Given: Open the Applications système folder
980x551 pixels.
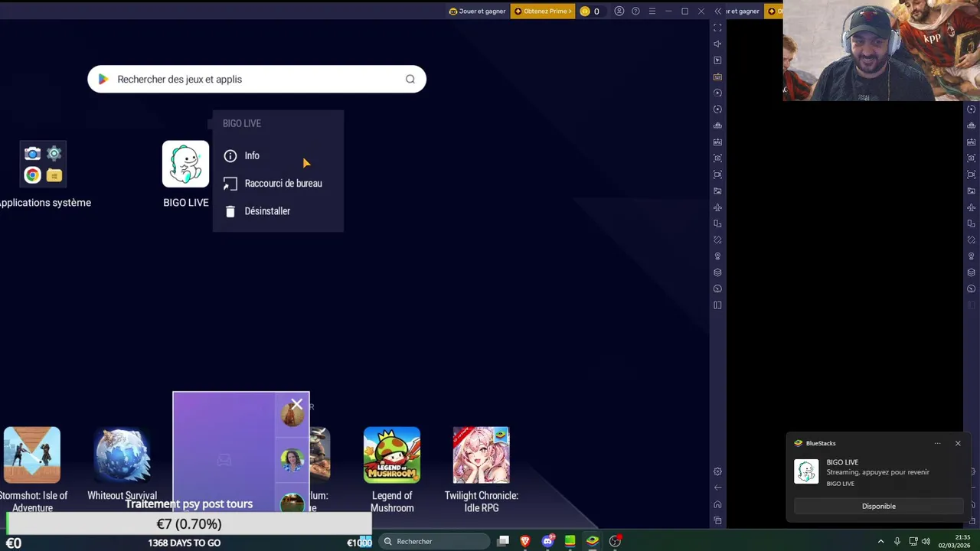Looking at the screenshot, I should (43, 165).
